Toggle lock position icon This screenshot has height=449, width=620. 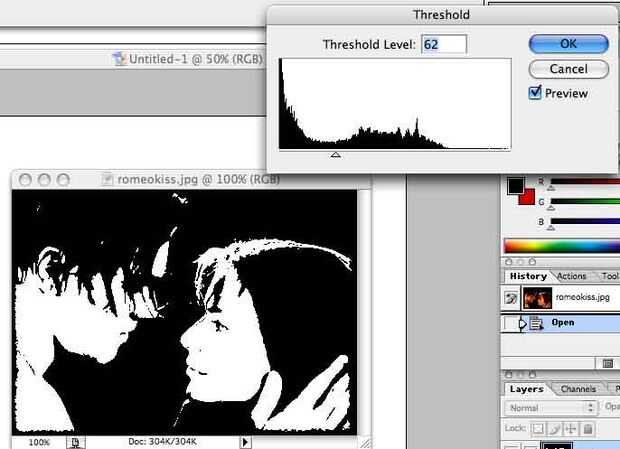coord(571,429)
